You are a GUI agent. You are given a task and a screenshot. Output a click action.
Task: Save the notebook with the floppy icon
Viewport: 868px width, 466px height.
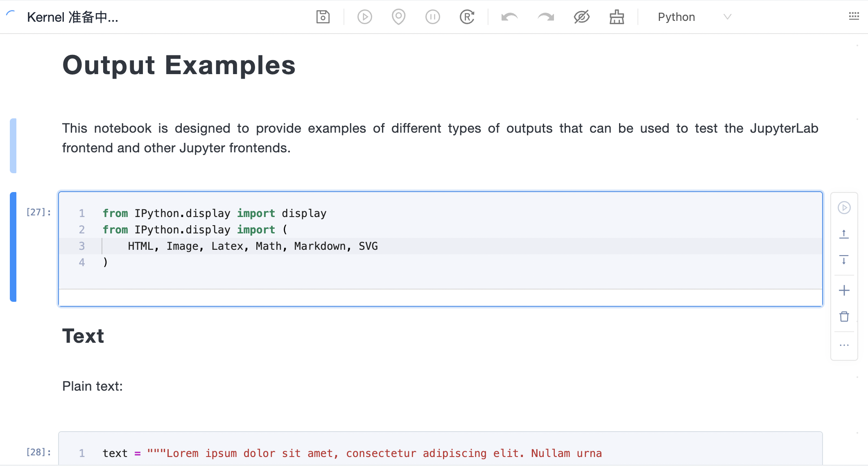(323, 17)
